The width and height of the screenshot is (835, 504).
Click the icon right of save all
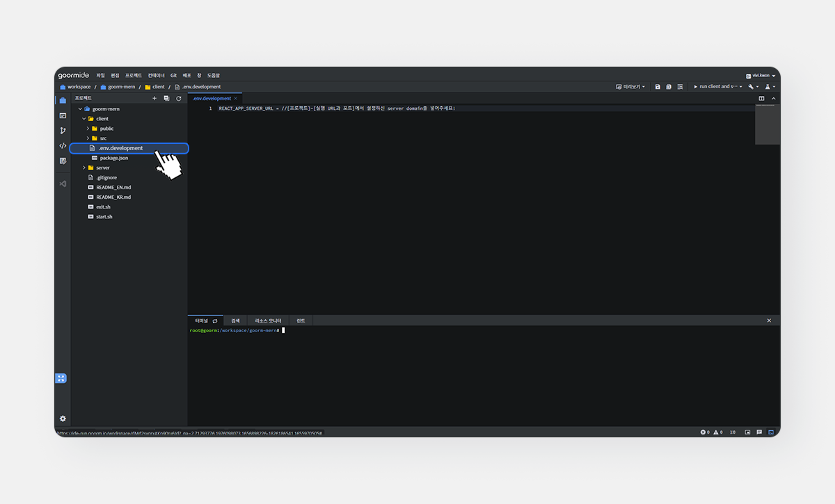(680, 87)
